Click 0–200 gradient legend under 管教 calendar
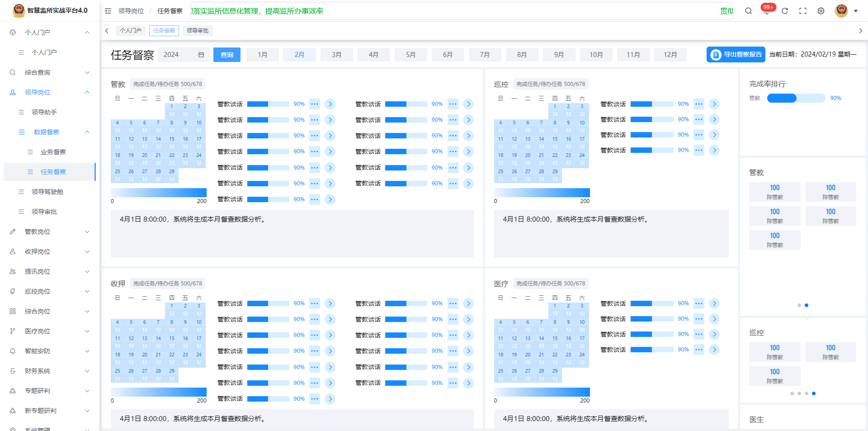 click(159, 193)
